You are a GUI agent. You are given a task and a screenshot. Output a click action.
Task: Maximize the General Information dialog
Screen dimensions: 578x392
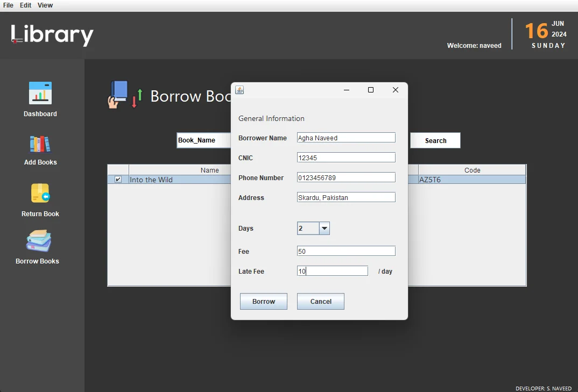(371, 90)
